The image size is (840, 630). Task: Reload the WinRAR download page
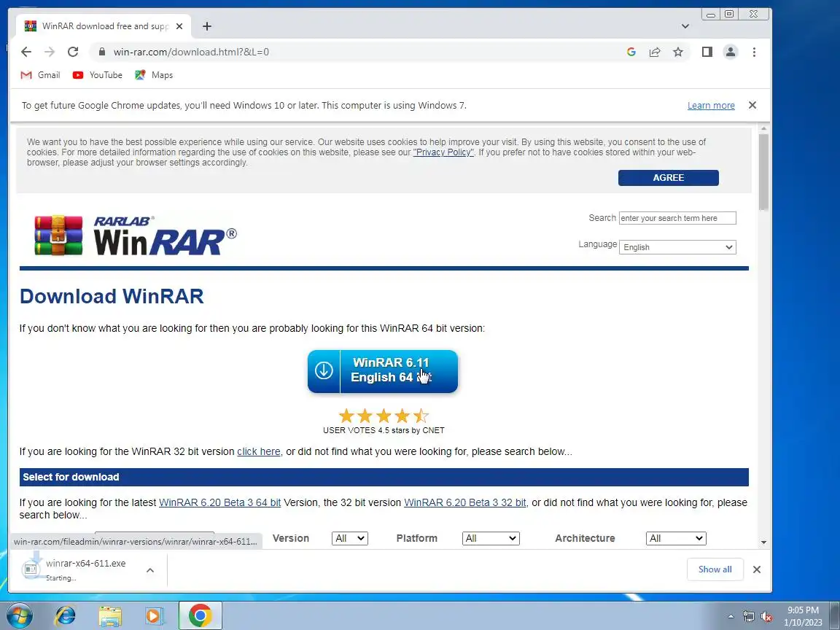pos(73,52)
